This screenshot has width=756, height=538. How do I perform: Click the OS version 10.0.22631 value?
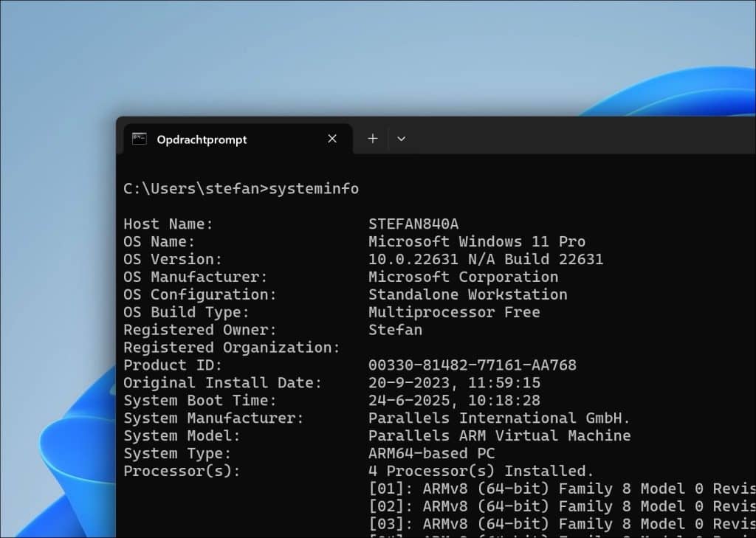(486, 259)
